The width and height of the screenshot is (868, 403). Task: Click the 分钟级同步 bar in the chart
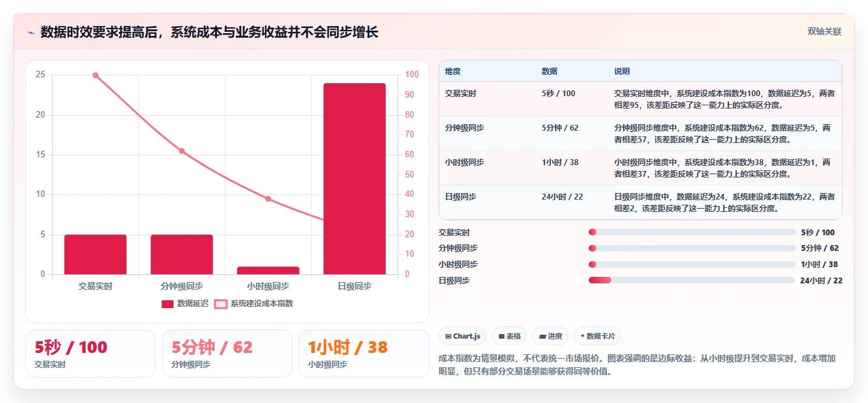182,254
